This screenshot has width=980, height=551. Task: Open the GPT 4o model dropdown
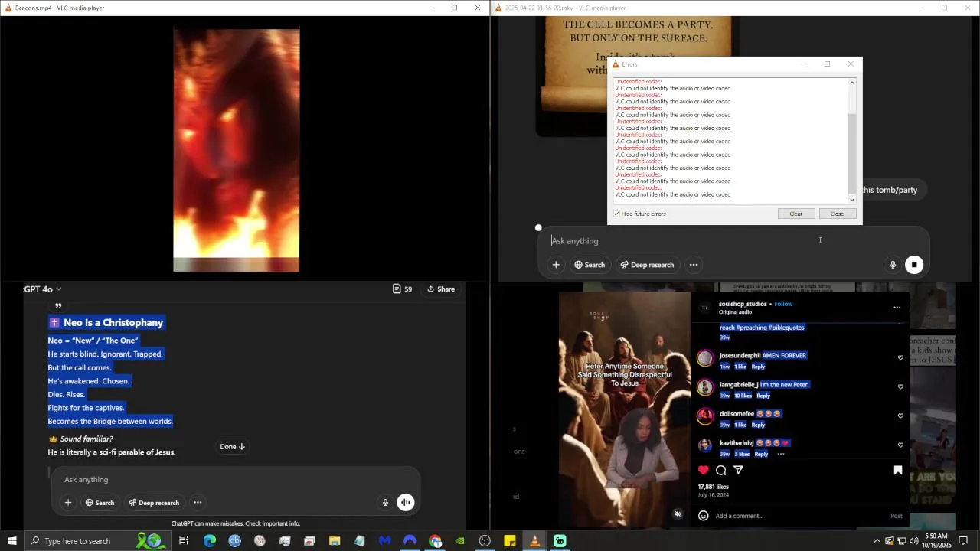point(43,289)
